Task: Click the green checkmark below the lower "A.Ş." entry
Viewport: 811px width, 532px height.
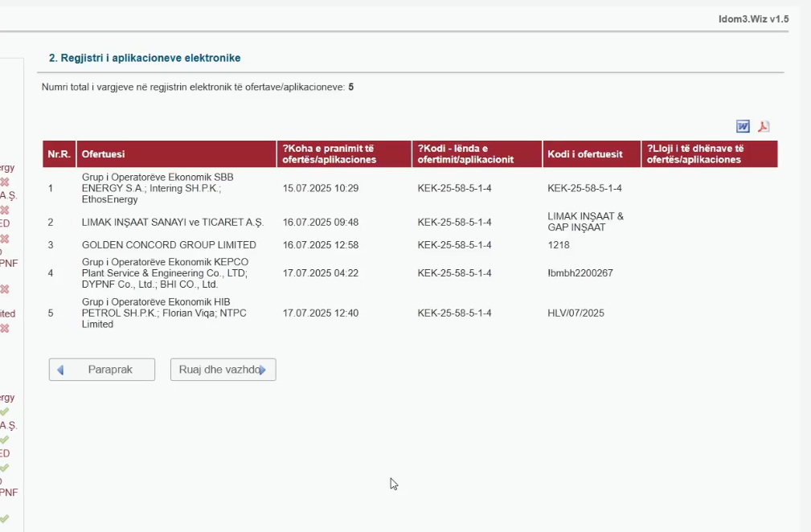Action: [x=5, y=440]
